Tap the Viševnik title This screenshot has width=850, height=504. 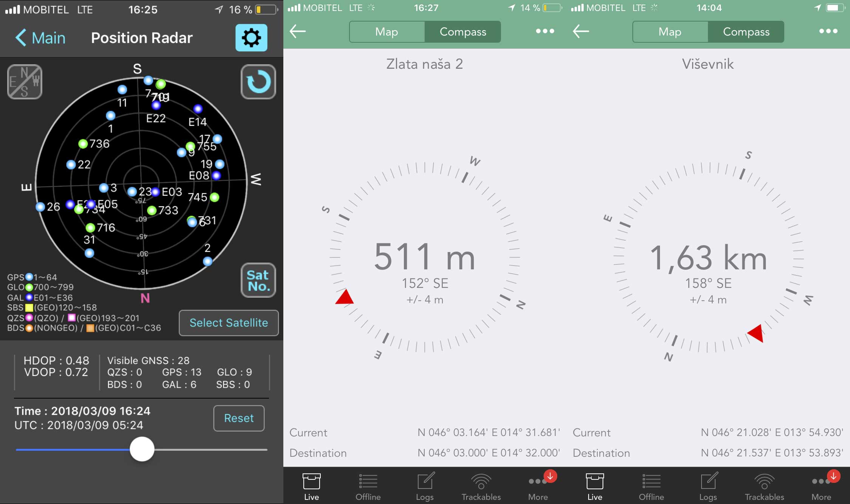pyautogui.click(x=708, y=64)
